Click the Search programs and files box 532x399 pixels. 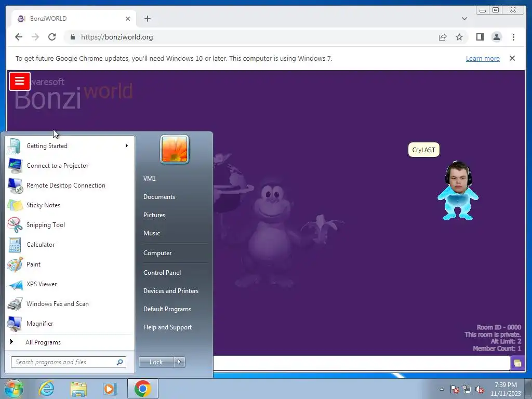[x=68, y=362]
